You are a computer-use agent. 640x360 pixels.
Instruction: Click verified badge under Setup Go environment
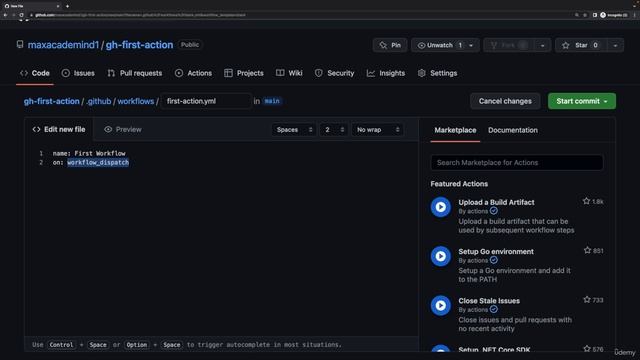point(493,260)
